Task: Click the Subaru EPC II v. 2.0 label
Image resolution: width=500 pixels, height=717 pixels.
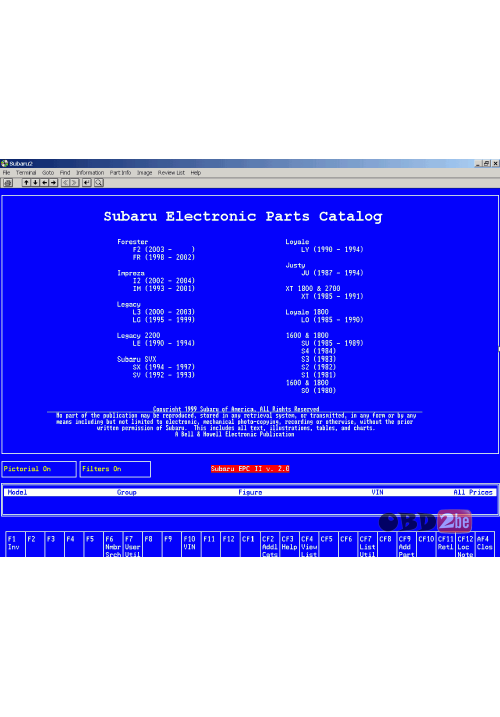Action: pos(250,469)
